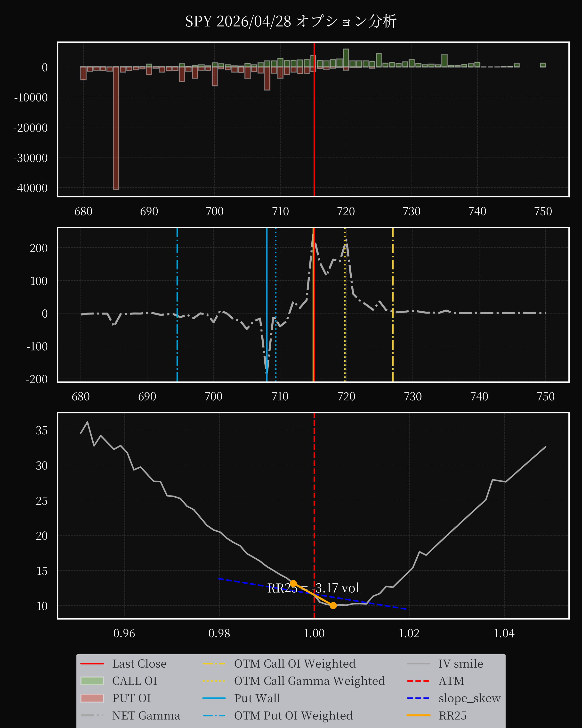Click the red PUT OI legend swatch
The height and width of the screenshot is (728, 582).
pyautogui.click(x=92, y=698)
